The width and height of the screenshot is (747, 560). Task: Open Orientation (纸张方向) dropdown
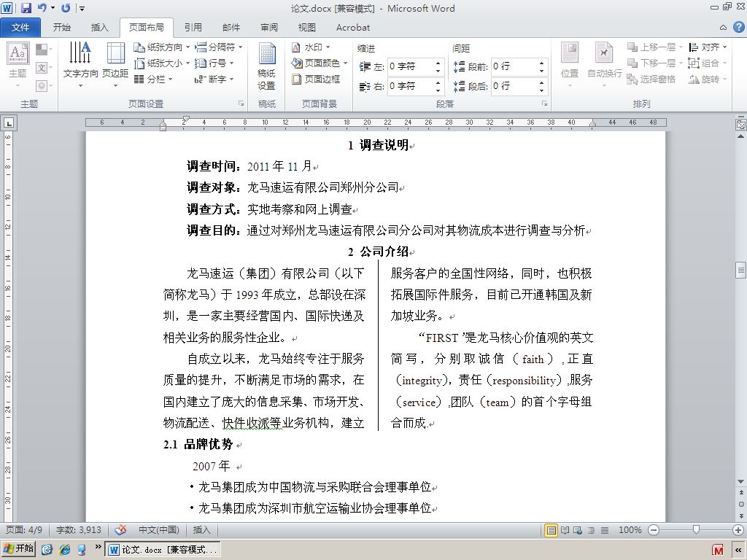click(161, 47)
